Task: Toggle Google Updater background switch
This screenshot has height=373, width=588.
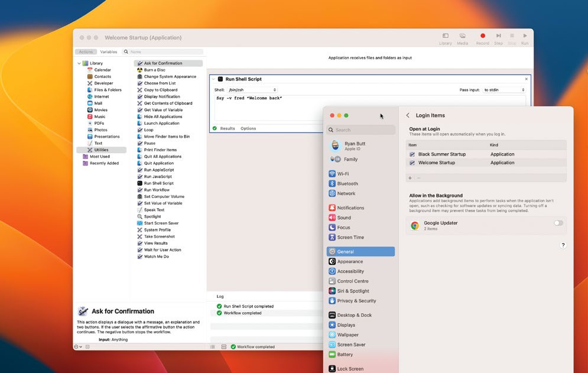Action: tap(558, 223)
